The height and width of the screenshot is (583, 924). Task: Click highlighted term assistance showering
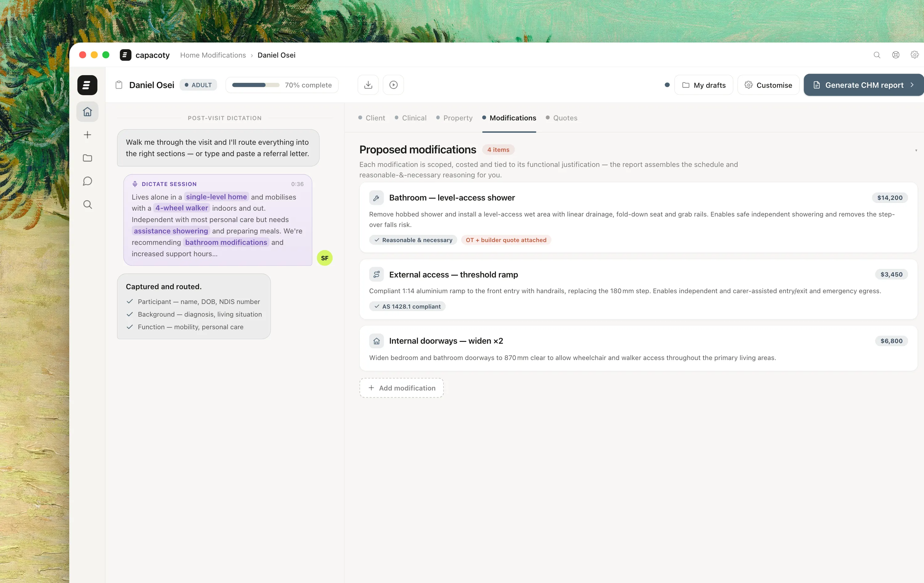tap(171, 231)
